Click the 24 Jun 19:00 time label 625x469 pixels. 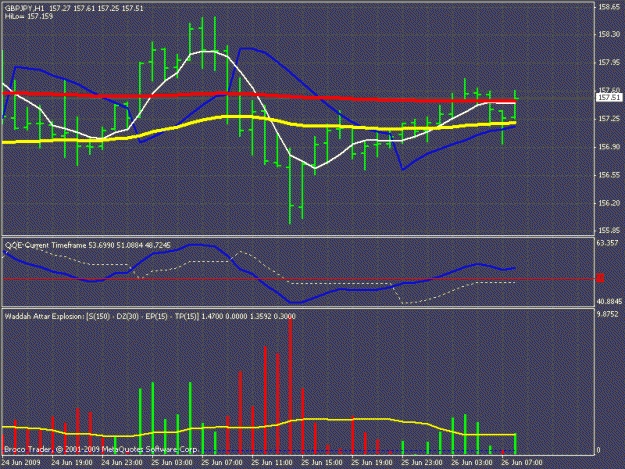(72, 463)
